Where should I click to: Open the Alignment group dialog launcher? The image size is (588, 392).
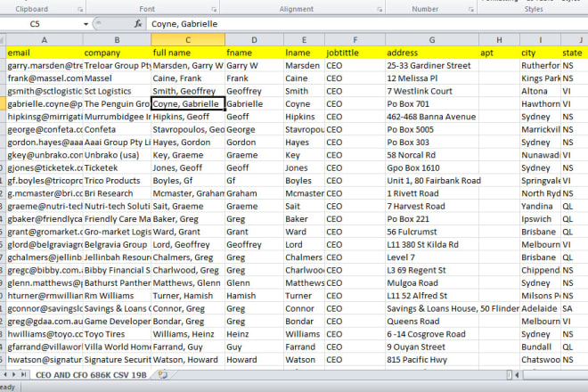click(x=380, y=10)
